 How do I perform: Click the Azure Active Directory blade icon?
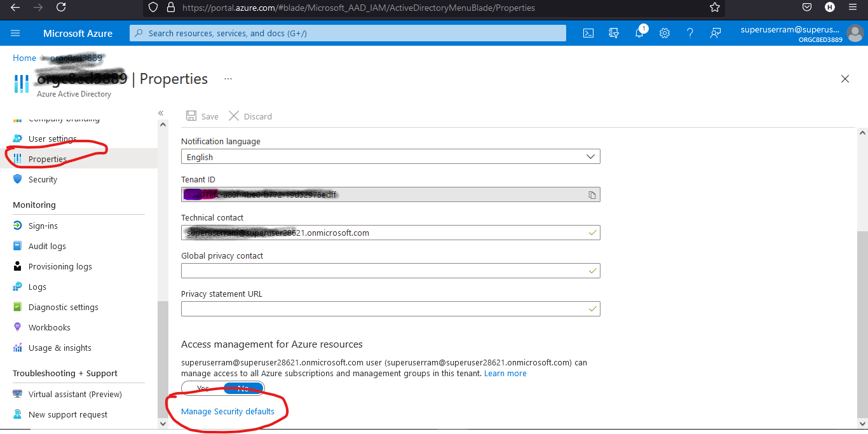(22, 83)
